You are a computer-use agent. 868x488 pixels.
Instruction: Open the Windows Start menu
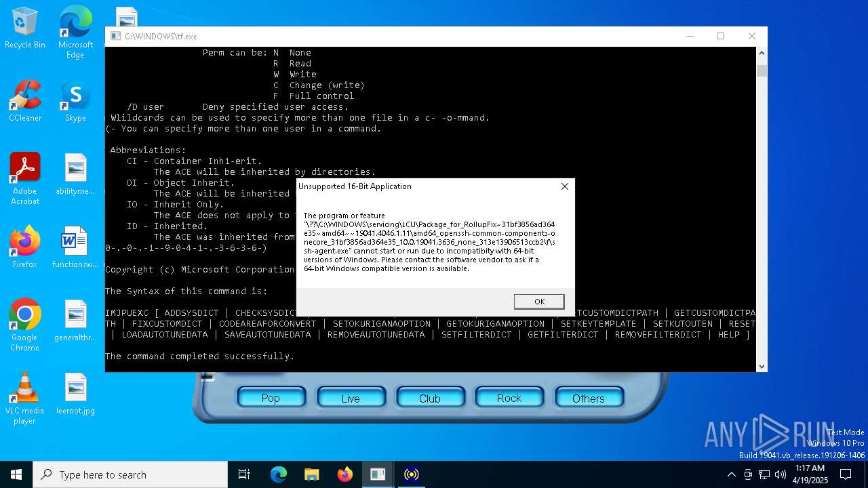16,474
